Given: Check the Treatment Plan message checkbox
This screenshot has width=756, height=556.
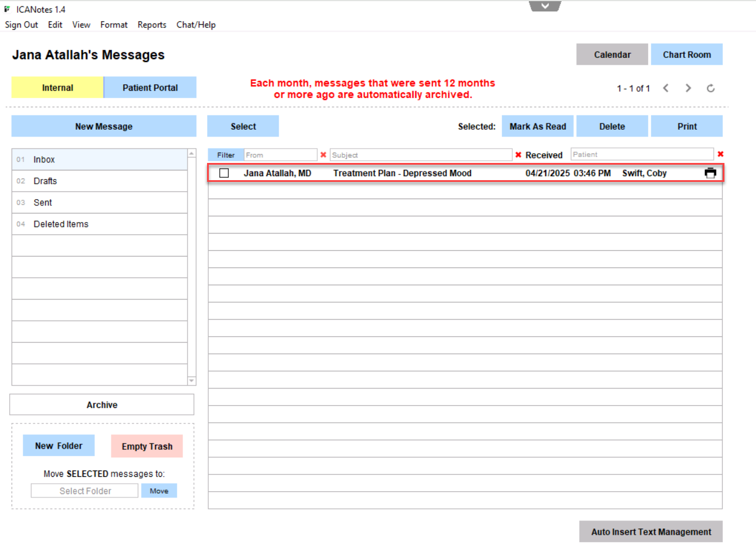Looking at the screenshot, I should coord(224,173).
